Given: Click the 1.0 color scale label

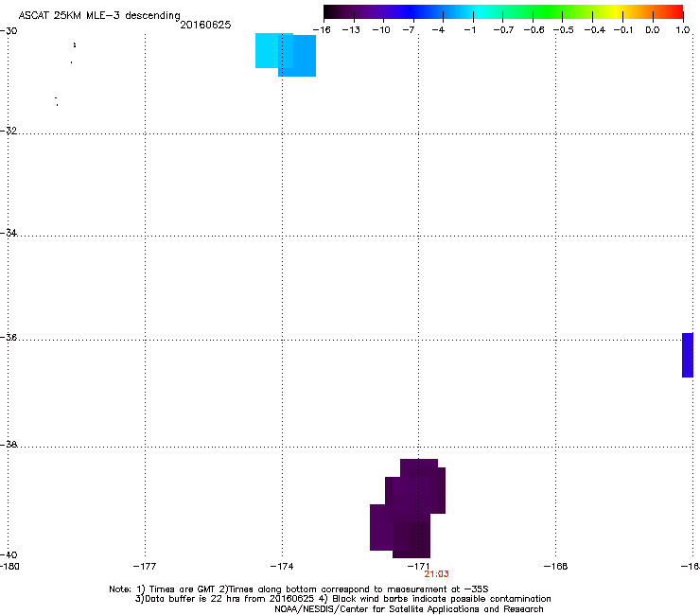Looking at the screenshot, I should (x=683, y=30).
